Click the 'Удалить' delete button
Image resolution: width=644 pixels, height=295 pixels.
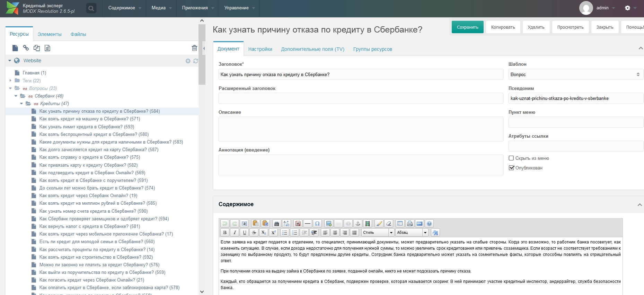536,27
